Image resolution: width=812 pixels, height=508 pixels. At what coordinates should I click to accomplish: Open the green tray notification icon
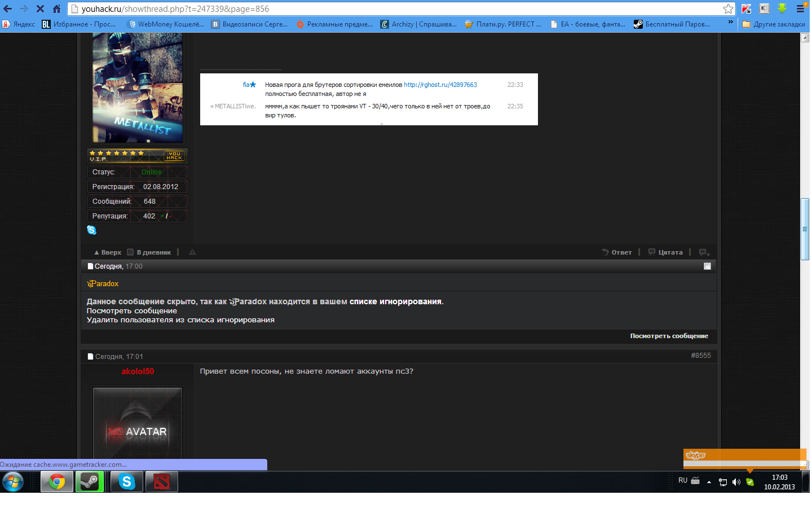[749, 482]
